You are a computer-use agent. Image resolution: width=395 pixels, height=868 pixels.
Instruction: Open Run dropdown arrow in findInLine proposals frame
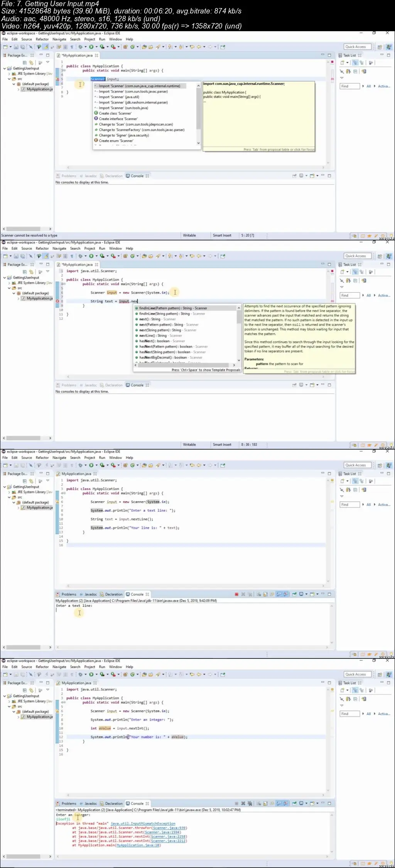point(96,256)
